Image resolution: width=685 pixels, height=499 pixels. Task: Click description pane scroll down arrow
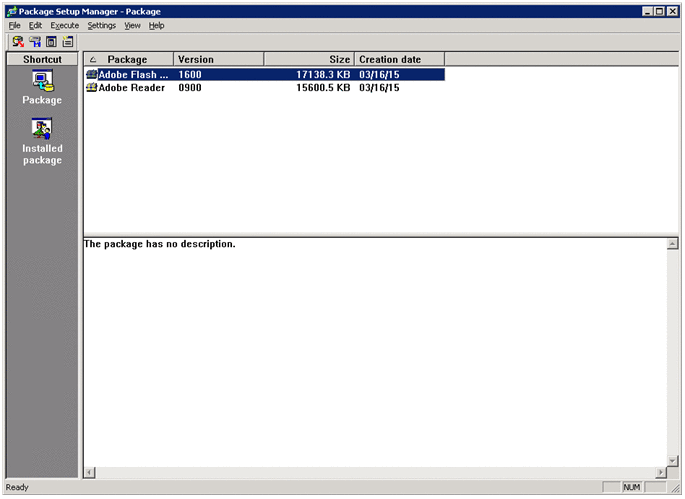(x=673, y=461)
